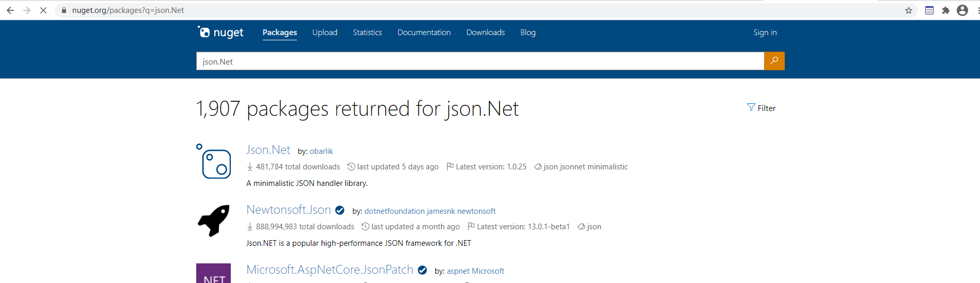Viewport: 980px width, 283px height.
Task: Click the NuGet logo in header
Action: (x=221, y=33)
